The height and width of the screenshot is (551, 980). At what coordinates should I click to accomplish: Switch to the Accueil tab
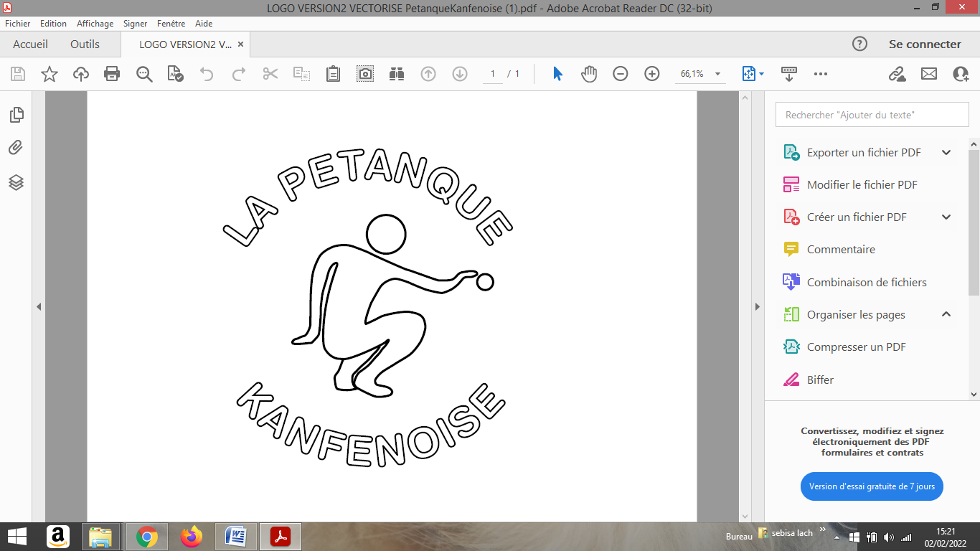(31, 44)
